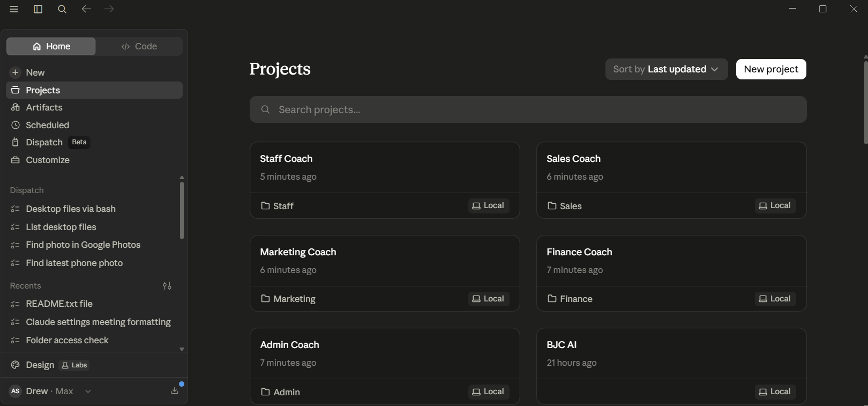Expand the Drew Max account menu

[x=51, y=391]
